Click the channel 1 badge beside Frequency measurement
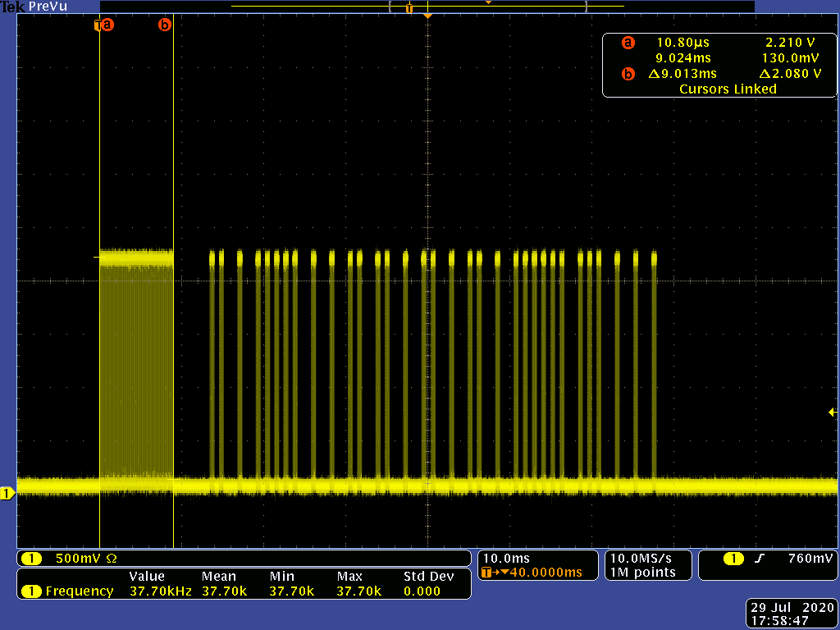The width and height of the screenshot is (840, 630). tap(32, 591)
